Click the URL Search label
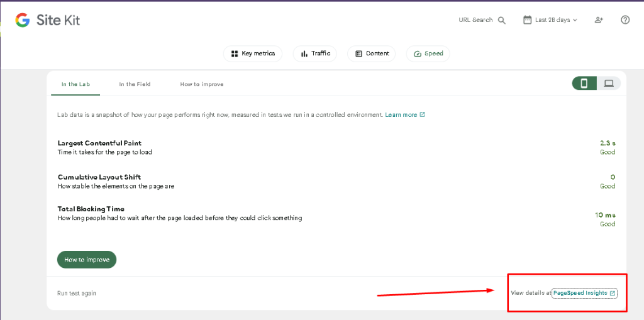Viewport: 644px width, 320px height. (x=475, y=19)
